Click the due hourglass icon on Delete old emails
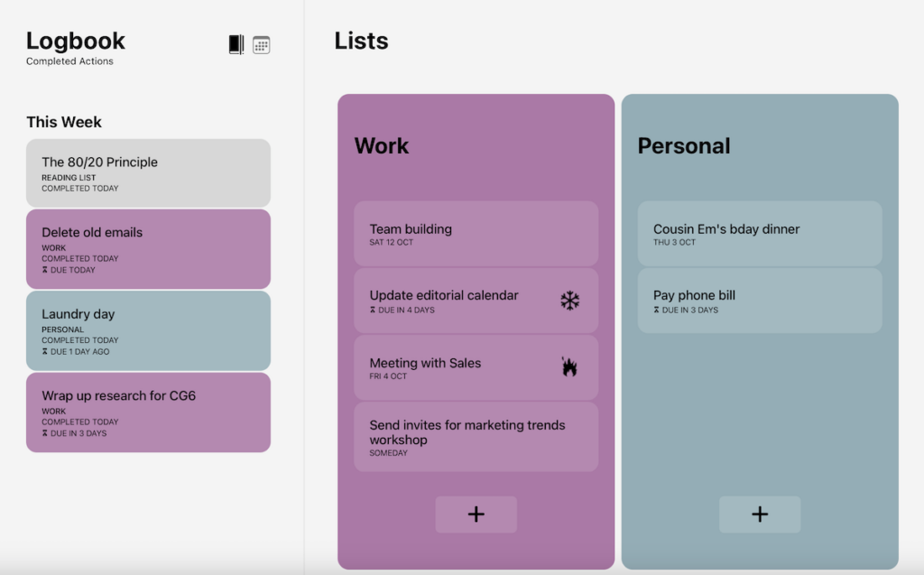Screen dimensions: 924x575 tap(43, 270)
